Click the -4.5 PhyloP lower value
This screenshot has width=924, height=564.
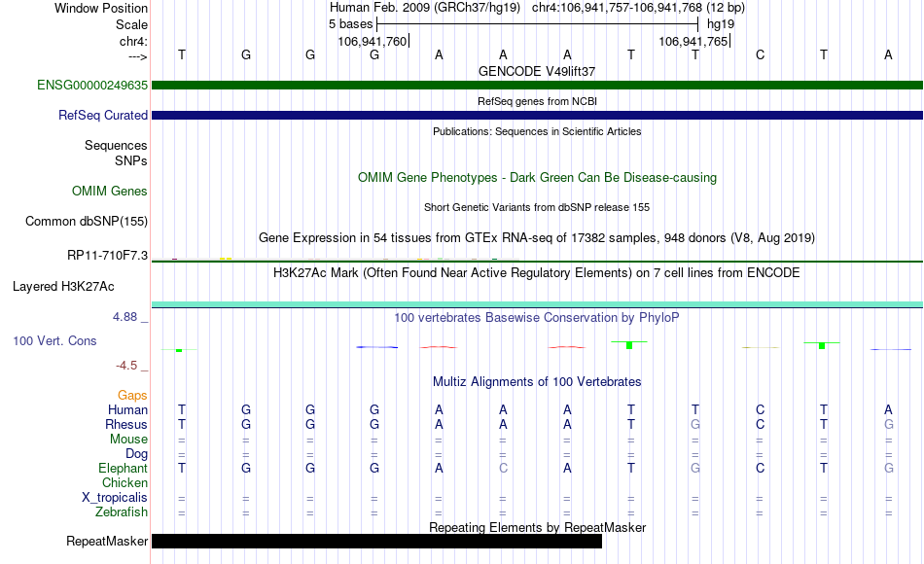(x=126, y=366)
